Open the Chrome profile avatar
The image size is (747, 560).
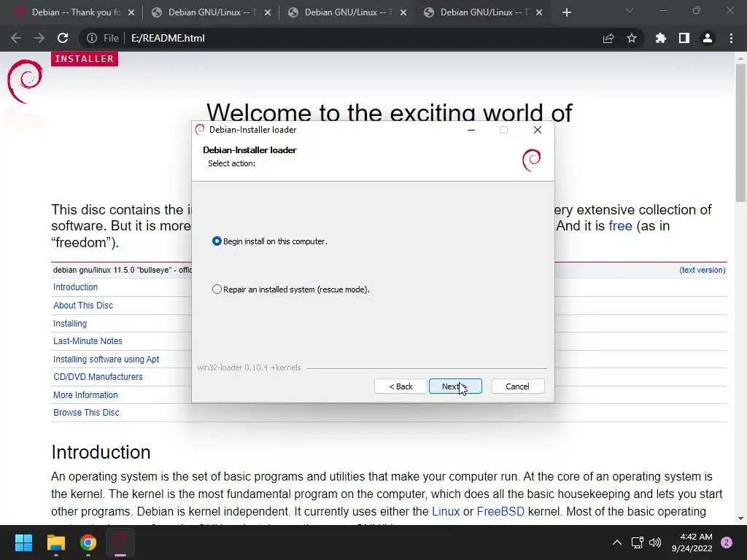coord(708,38)
